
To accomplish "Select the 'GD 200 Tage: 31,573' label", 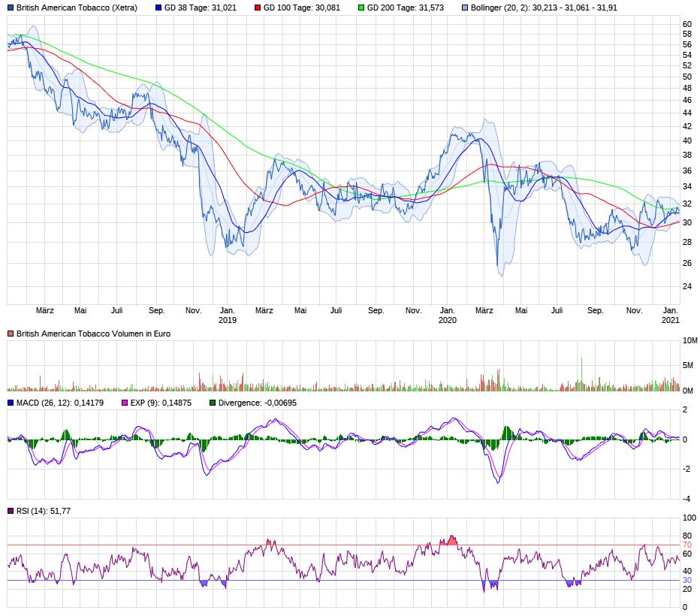I will point(406,8).
